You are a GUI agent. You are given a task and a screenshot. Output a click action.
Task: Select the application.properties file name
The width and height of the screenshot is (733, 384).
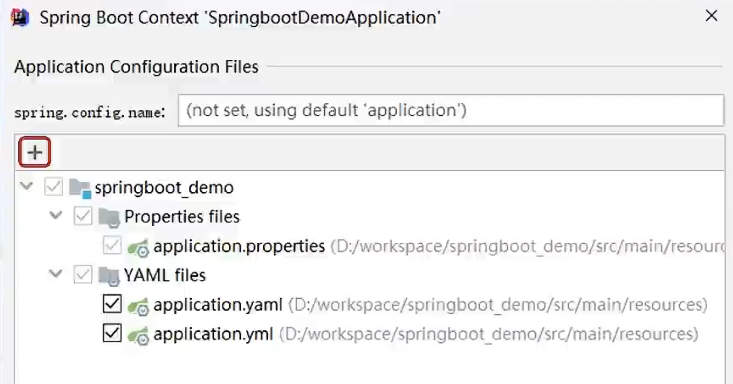[239, 246]
